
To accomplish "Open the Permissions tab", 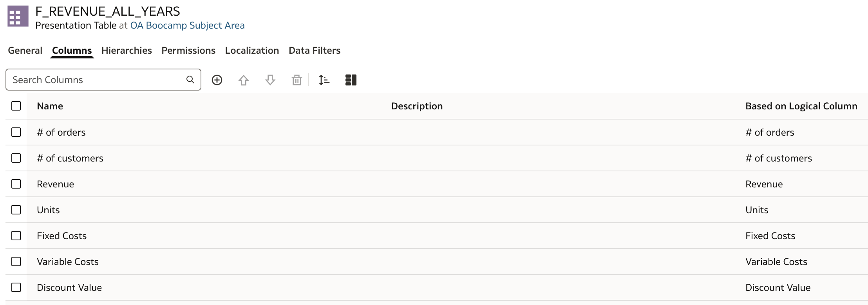I will coord(188,51).
